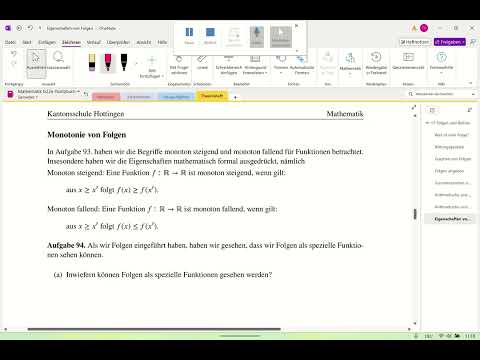
Task: Switch to the Theorieheft section tab
Action: tap(212, 96)
